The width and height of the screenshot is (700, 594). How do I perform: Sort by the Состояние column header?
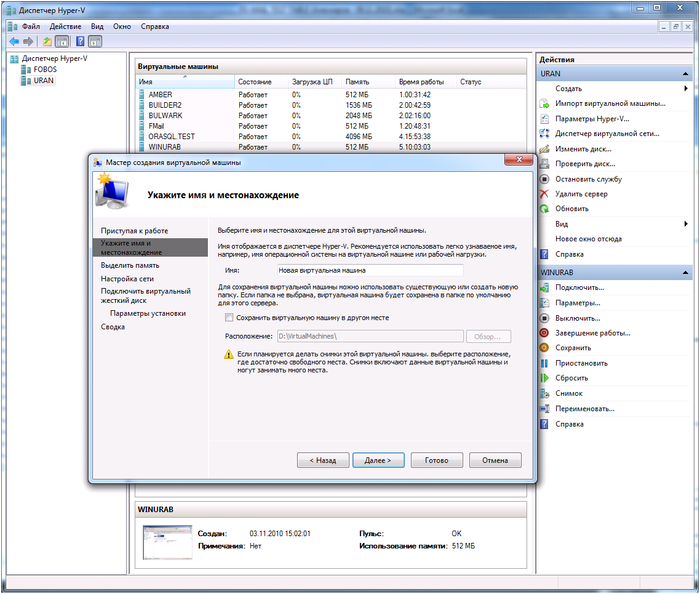point(261,82)
